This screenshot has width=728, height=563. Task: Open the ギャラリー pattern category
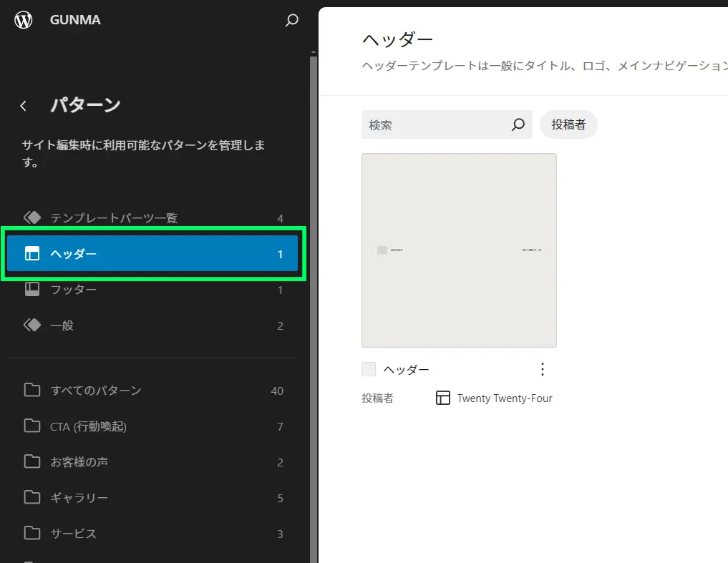[79, 498]
